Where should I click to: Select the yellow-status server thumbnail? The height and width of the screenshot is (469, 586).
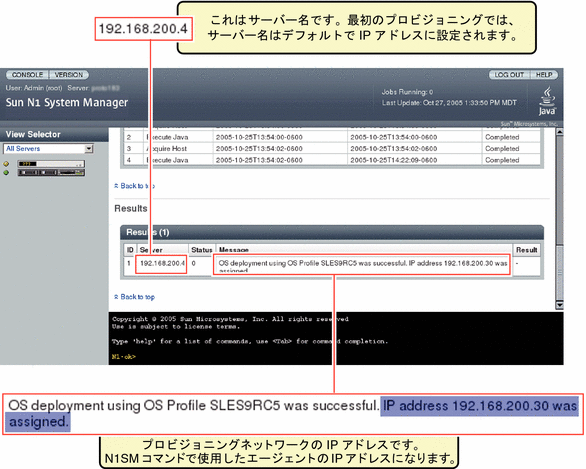point(51,164)
